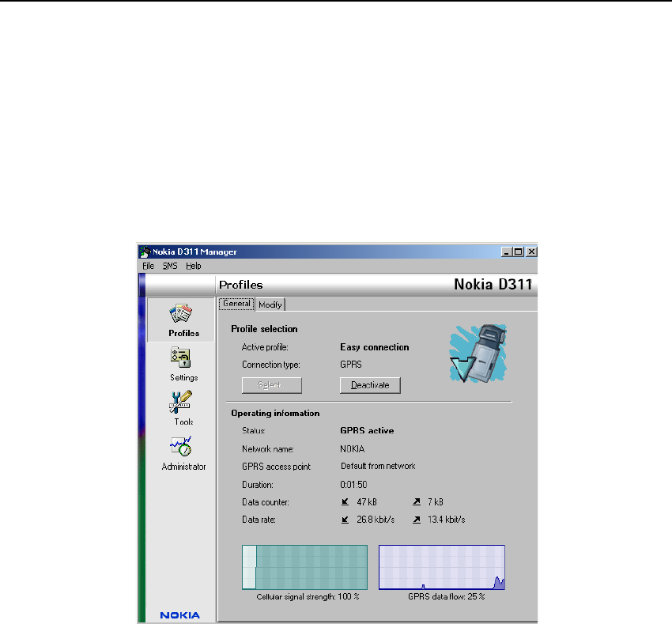
Task: Click download arrow beside 26.8 kbit/s
Action: pos(345,520)
